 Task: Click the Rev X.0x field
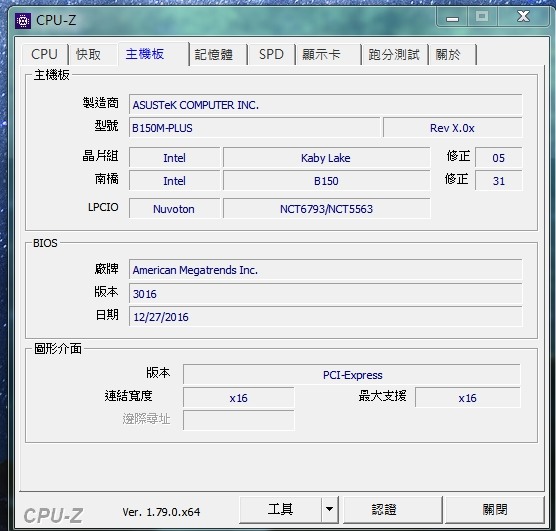click(x=452, y=128)
